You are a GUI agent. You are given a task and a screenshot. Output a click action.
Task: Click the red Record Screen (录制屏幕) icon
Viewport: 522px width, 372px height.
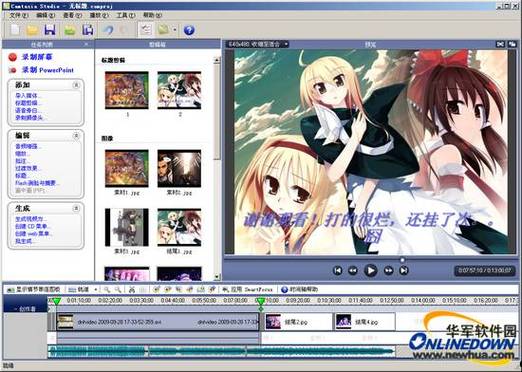13,57
